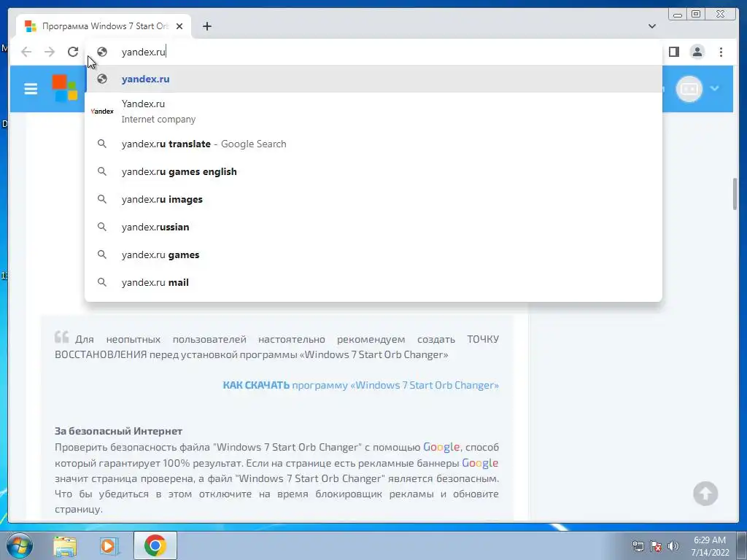Click the page vertical scrollbar thumb
The width and height of the screenshot is (747, 560).
pos(735,194)
